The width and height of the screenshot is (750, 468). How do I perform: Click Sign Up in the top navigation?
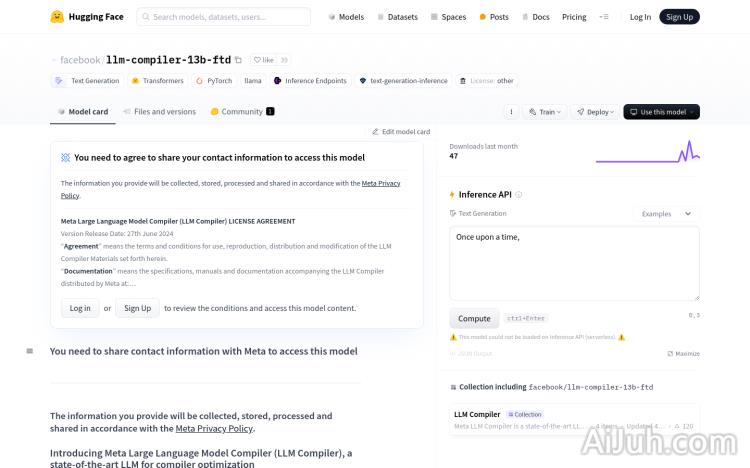click(x=679, y=17)
